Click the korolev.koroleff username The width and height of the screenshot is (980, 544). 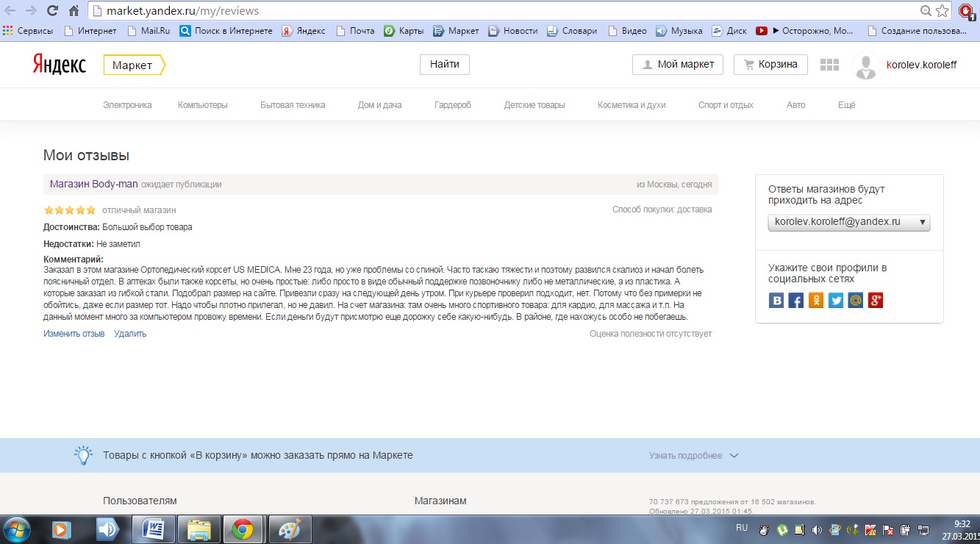coord(922,65)
